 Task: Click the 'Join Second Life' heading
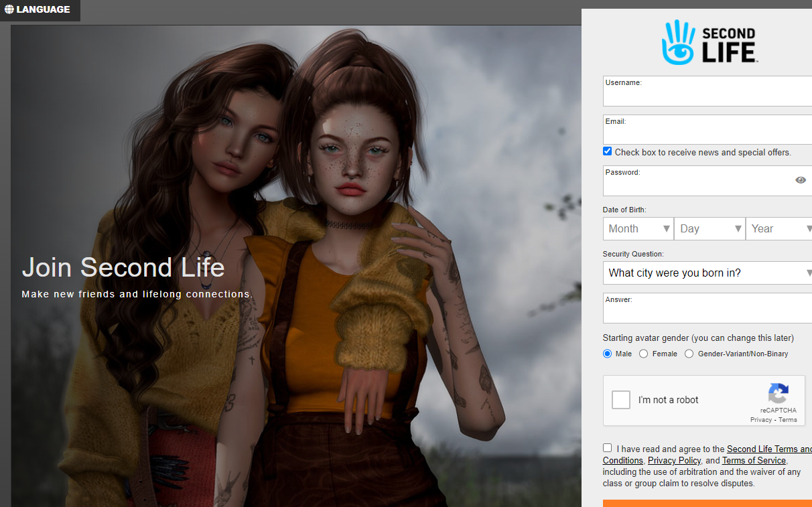pyautogui.click(x=123, y=268)
